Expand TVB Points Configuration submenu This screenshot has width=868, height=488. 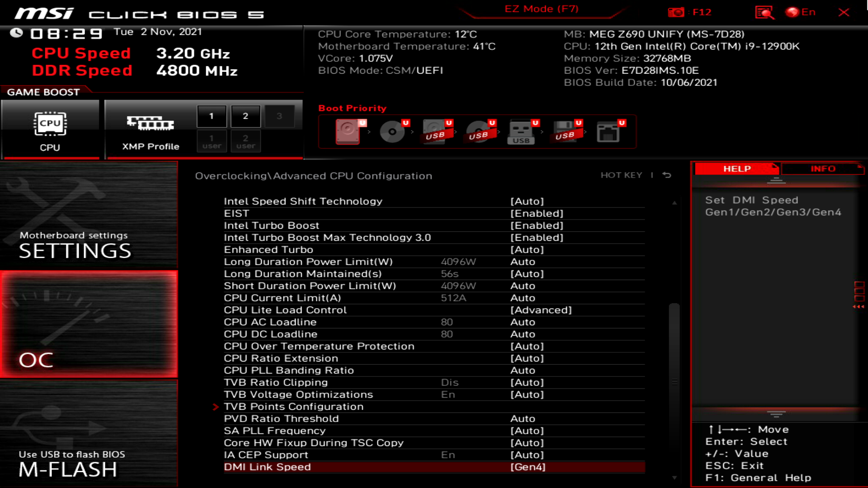click(294, 406)
